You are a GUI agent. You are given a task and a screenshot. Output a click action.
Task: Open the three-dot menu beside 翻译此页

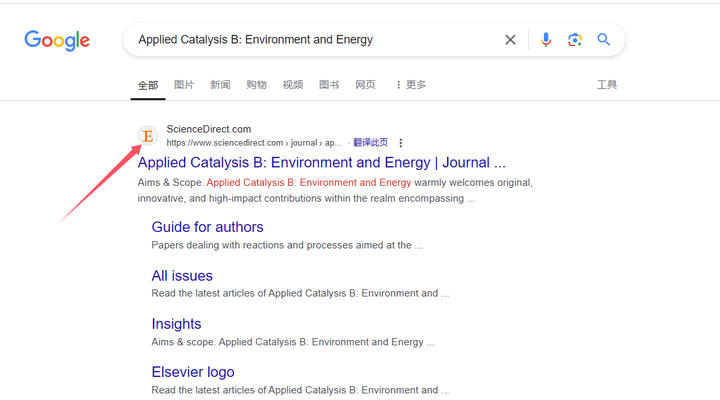(400, 143)
